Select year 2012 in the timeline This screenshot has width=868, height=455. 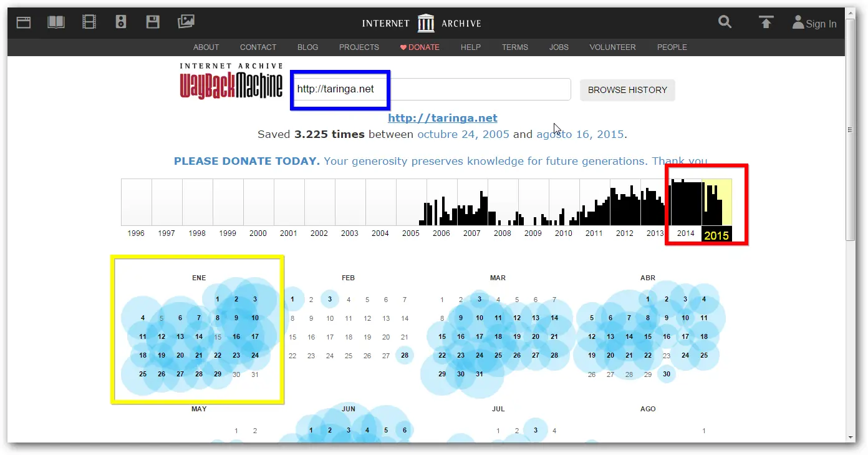pos(625,233)
